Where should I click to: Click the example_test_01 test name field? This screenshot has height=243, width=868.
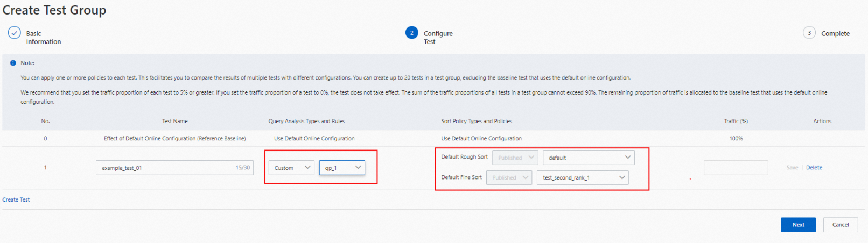pyautogui.click(x=174, y=168)
